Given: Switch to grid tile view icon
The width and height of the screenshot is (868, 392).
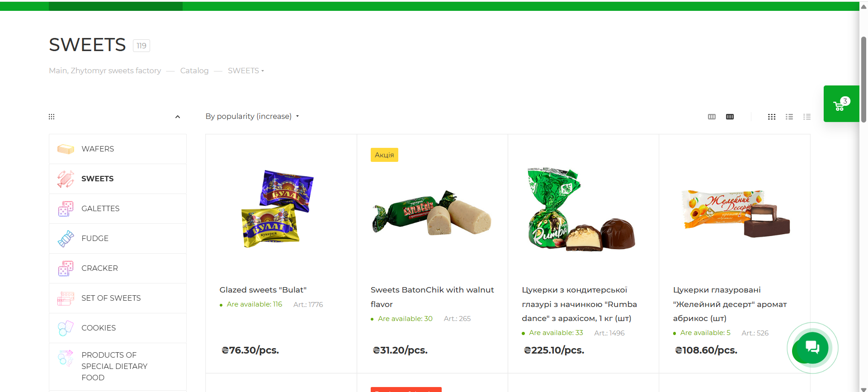Looking at the screenshot, I should click(772, 117).
